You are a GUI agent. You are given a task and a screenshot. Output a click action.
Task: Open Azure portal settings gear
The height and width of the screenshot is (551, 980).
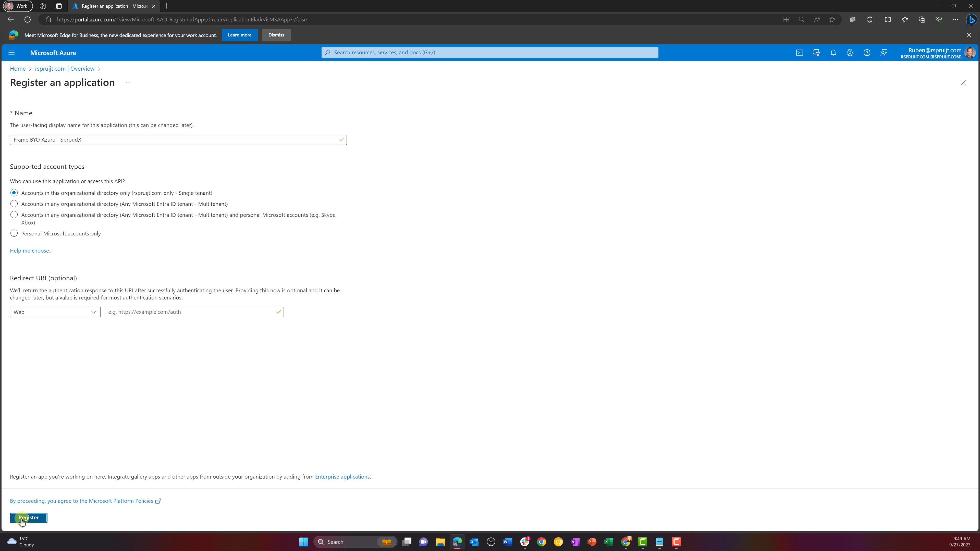[850, 53]
